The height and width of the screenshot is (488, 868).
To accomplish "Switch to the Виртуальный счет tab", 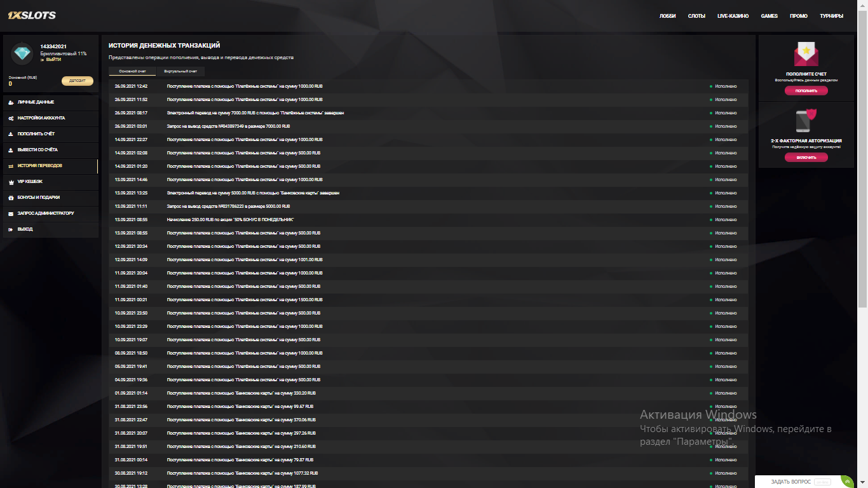I will [x=180, y=71].
